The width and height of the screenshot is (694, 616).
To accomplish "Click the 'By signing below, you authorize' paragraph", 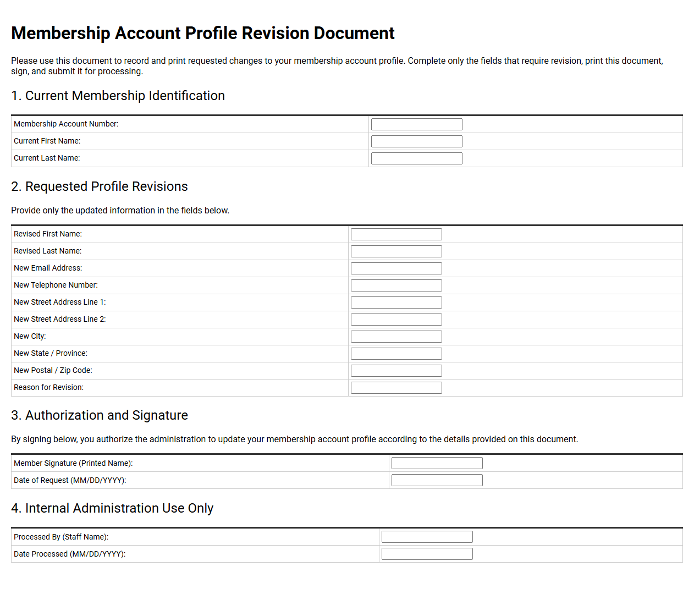I will point(295,439).
